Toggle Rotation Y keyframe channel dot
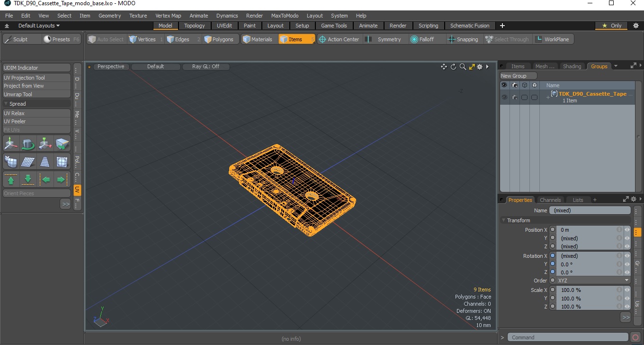644x345 pixels. pos(553,264)
